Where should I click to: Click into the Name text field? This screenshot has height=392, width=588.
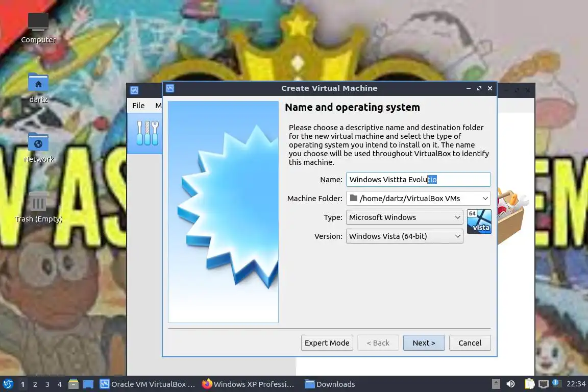coord(418,179)
